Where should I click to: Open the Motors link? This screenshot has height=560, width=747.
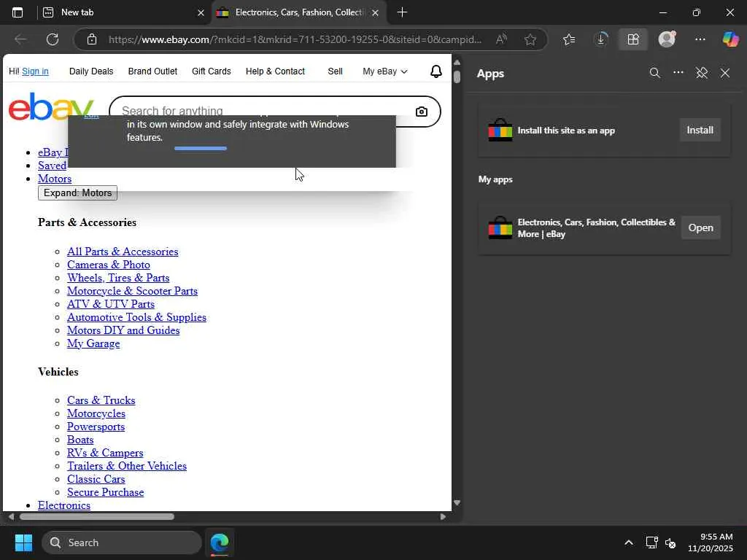55,179
